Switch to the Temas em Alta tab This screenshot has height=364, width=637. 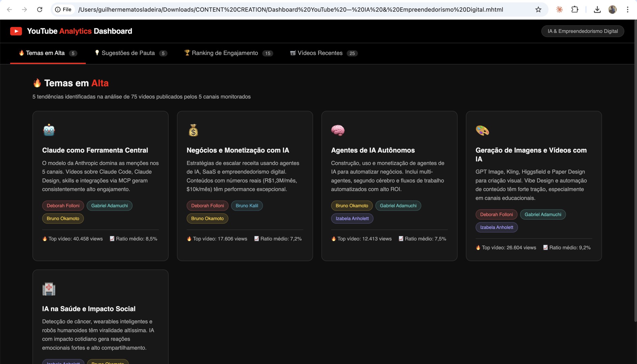[x=48, y=53]
